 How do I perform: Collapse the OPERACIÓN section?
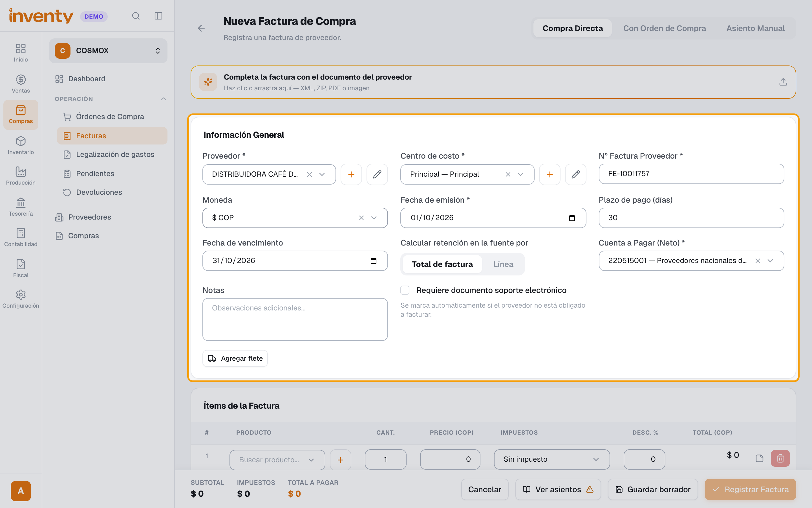coord(164,99)
